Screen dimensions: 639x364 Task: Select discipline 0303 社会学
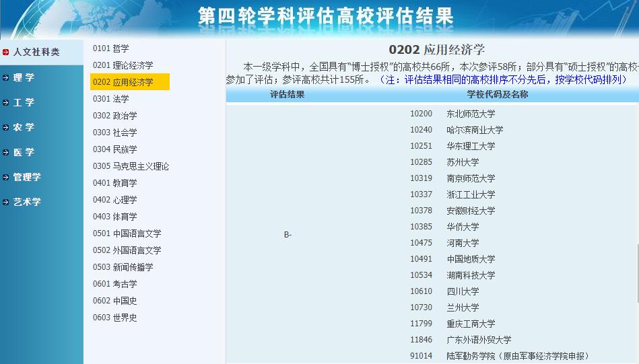pos(115,133)
